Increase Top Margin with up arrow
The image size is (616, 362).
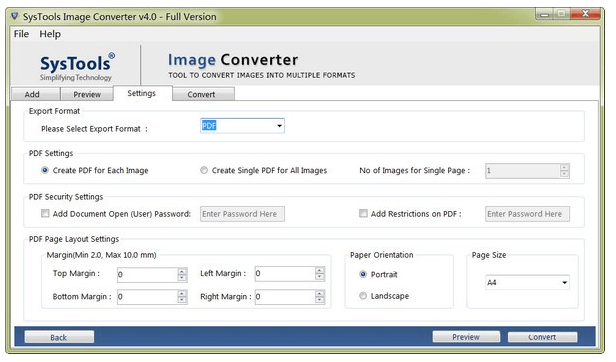[182, 271]
